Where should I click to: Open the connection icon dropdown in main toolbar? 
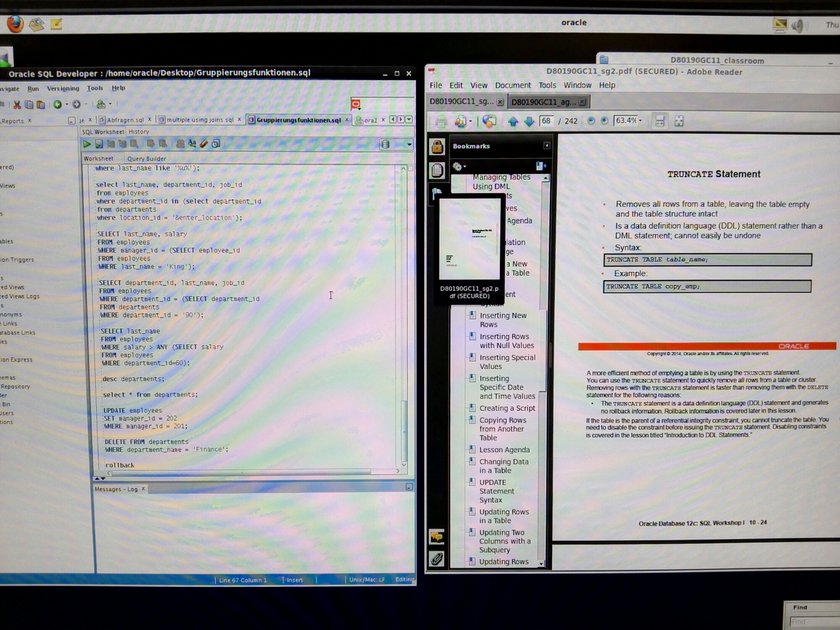(110, 104)
